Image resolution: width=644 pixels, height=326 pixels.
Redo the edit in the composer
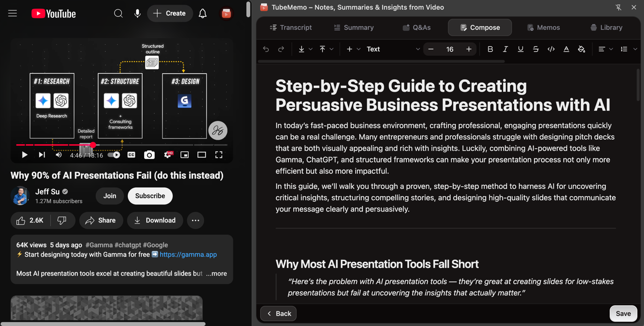click(x=281, y=49)
